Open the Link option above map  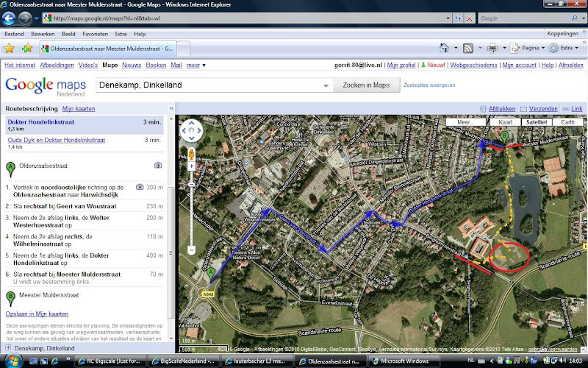point(577,108)
